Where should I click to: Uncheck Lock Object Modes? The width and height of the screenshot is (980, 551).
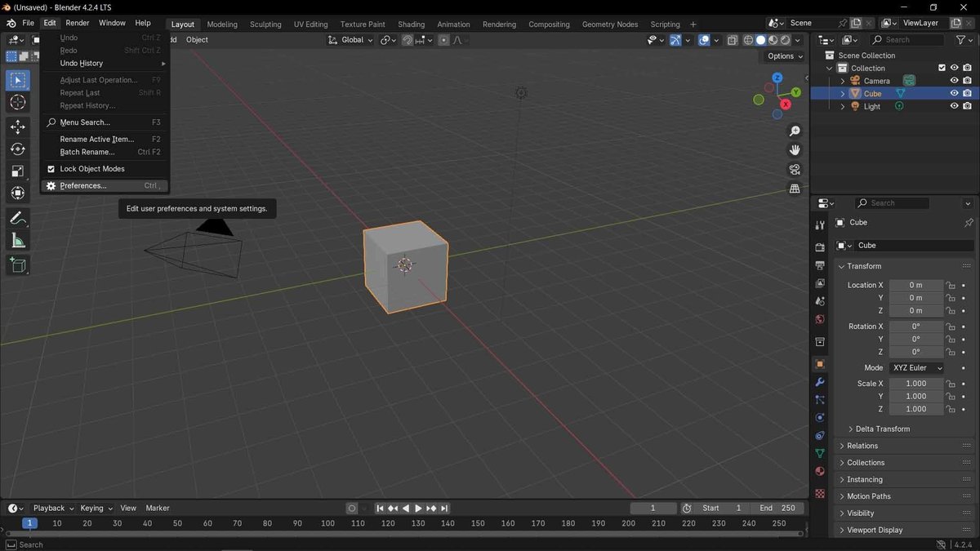click(x=51, y=168)
